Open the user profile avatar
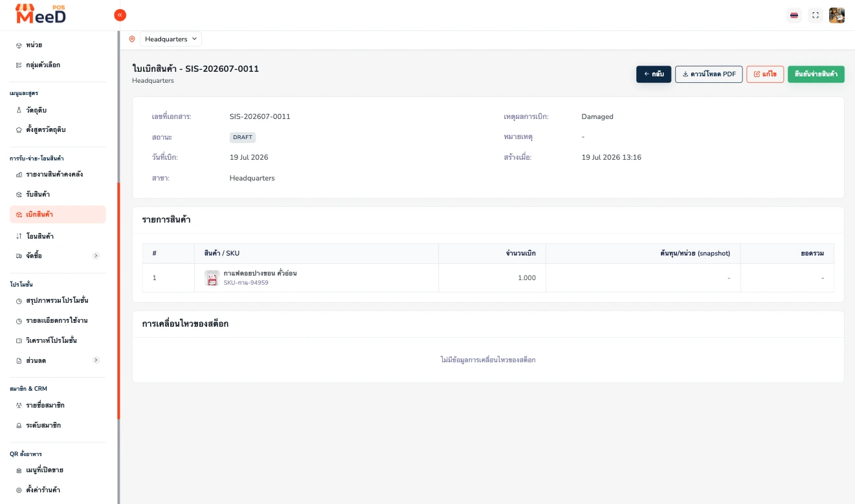The height and width of the screenshot is (504, 855). tap(837, 16)
